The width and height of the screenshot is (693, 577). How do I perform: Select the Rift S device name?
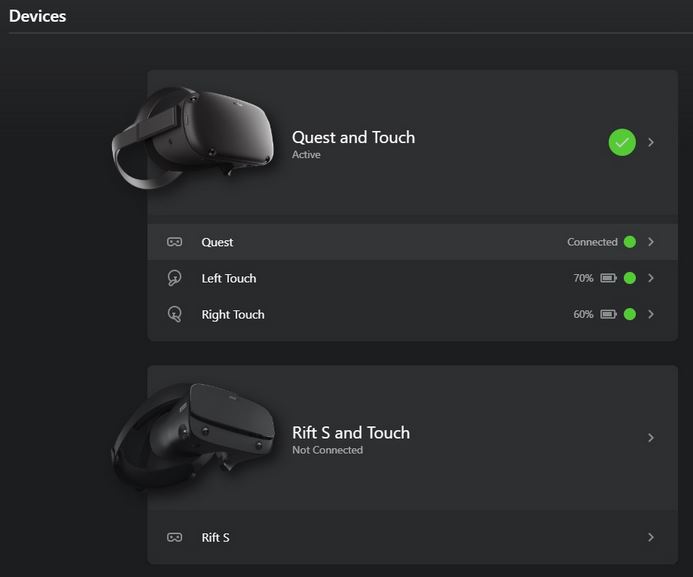215,538
